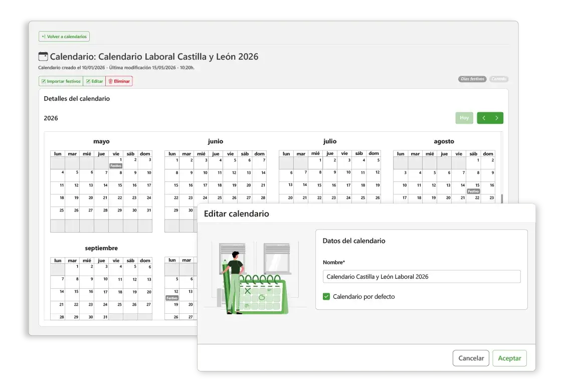The height and width of the screenshot is (392, 564).
Task: Click the pencil icon on Editar
Action: [88, 81]
